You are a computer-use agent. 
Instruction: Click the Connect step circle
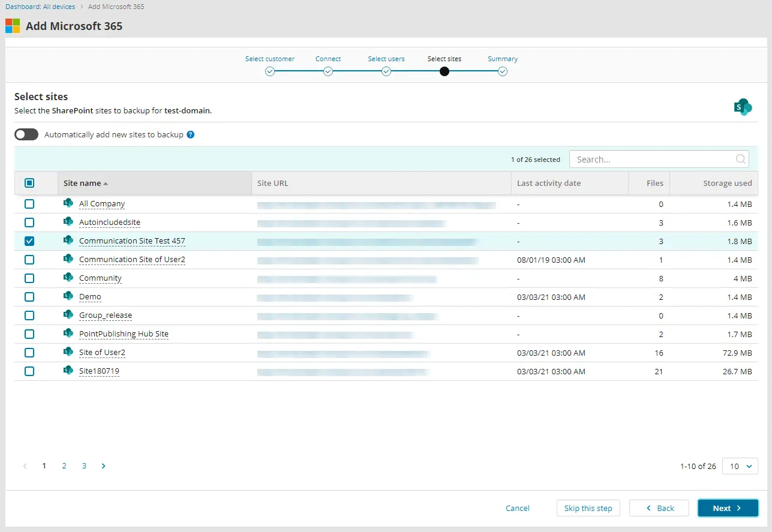tap(328, 71)
